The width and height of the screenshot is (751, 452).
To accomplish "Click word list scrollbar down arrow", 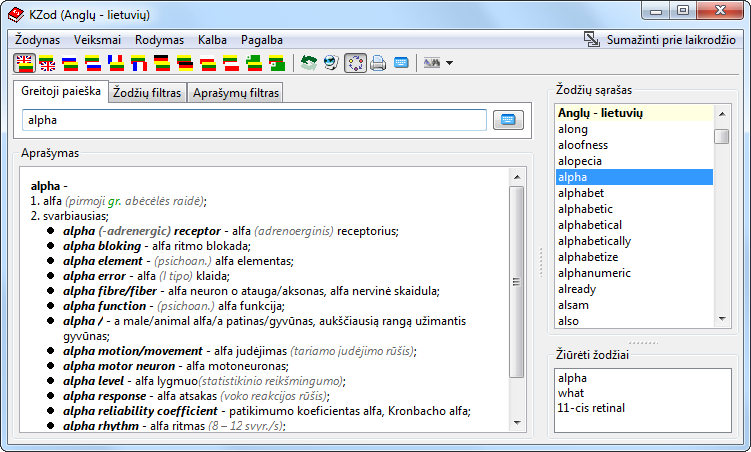I will (722, 319).
